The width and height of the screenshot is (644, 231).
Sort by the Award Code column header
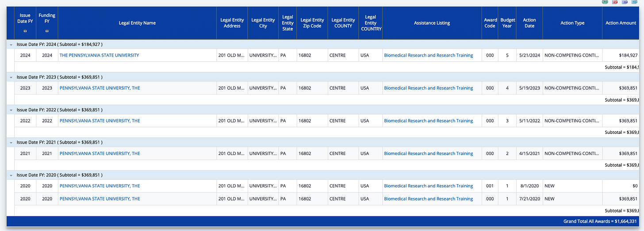click(490, 23)
